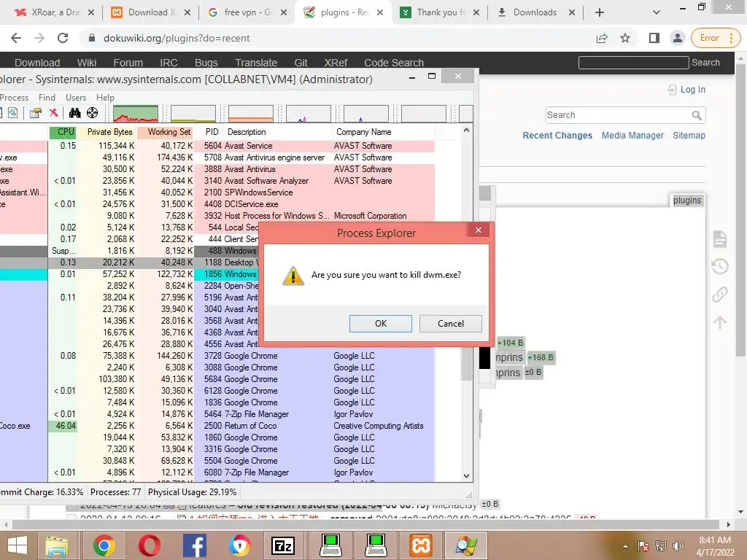Sort by PID column header
This screenshot has width=747, height=560.
[x=209, y=132]
